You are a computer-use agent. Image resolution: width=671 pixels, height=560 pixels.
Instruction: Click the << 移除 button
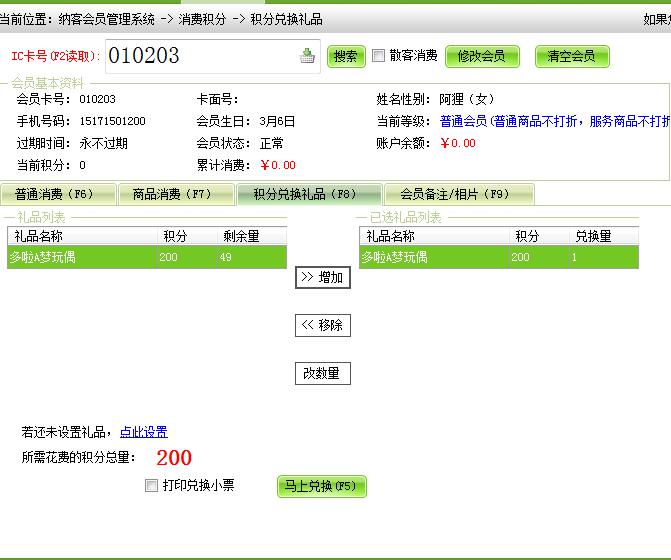(x=322, y=325)
